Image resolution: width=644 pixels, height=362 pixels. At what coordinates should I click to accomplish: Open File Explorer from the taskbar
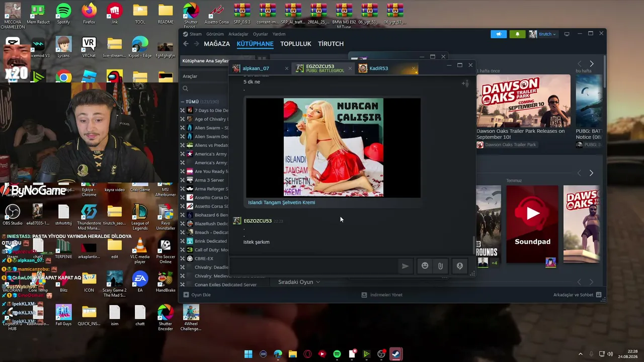tap(292, 354)
